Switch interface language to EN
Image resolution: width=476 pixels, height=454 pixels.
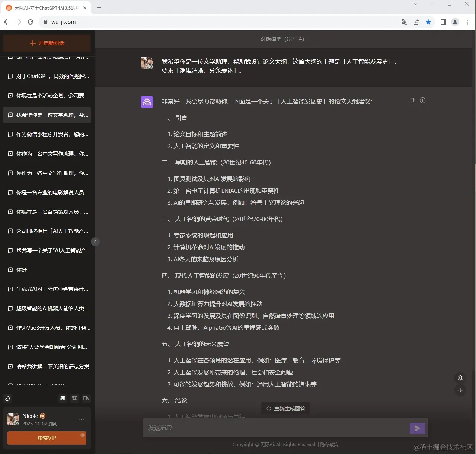pos(86,398)
